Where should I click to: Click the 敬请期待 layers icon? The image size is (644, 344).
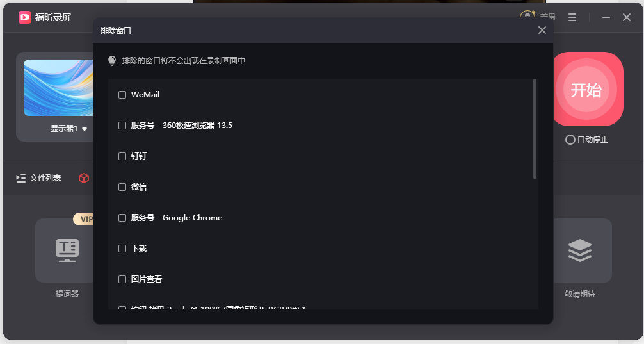pos(579,250)
